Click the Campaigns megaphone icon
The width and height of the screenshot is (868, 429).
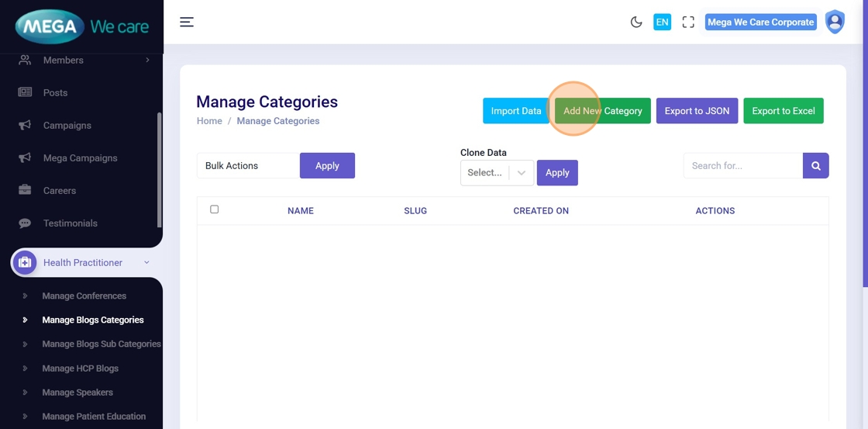pyautogui.click(x=25, y=125)
